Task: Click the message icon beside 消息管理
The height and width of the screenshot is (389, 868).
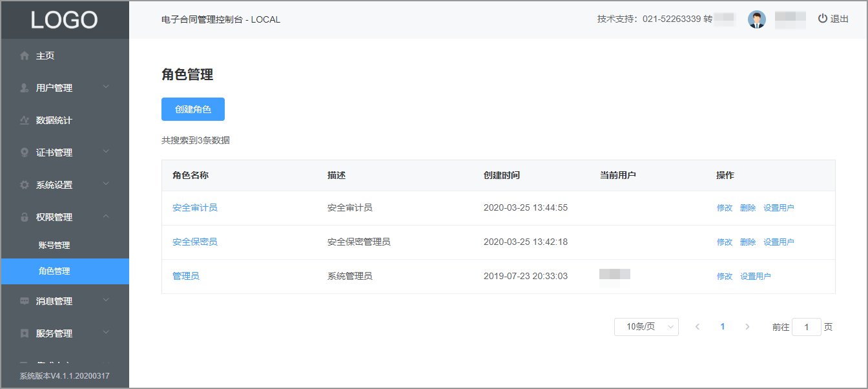Action: coord(25,301)
